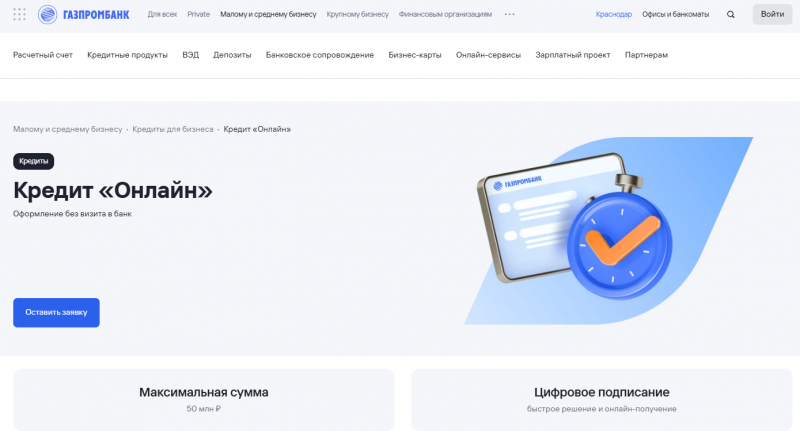800x431 pixels.
Task: Open Крупному бизнесу section
Action: click(358, 14)
